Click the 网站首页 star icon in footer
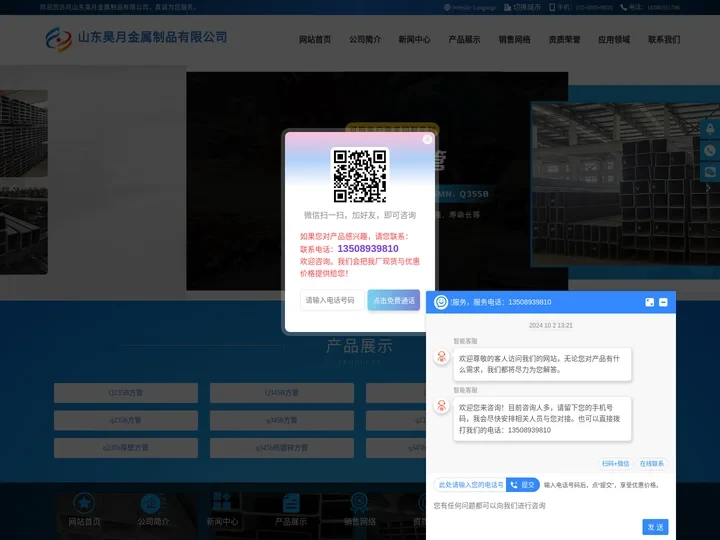The height and width of the screenshot is (540, 720). (84, 503)
